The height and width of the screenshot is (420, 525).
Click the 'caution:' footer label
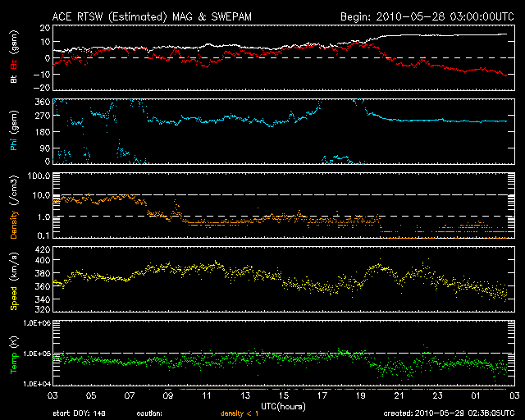pos(149,413)
